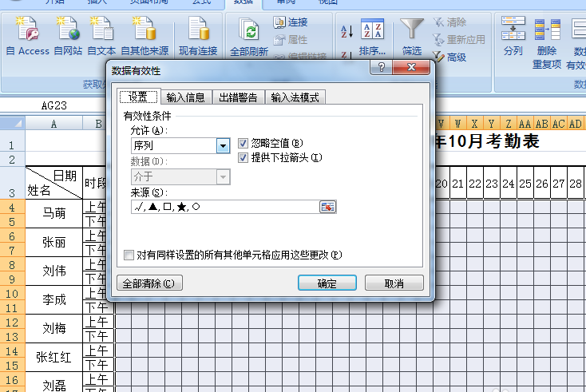Click 全部清除 button

tap(149, 283)
